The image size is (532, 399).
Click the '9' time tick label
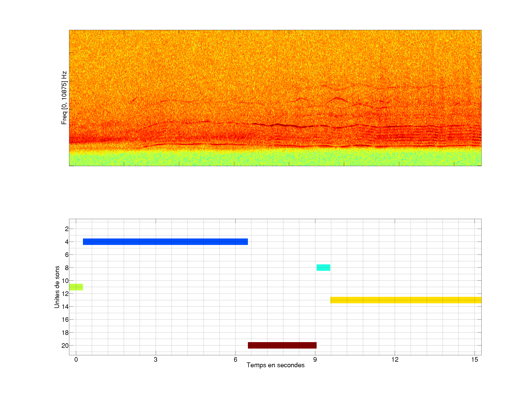(x=315, y=359)
